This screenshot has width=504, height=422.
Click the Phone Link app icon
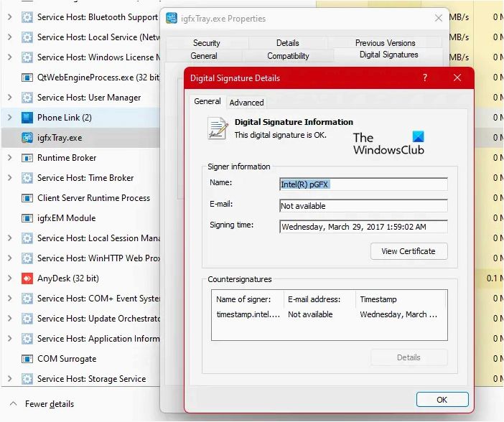[x=27, y=118]
